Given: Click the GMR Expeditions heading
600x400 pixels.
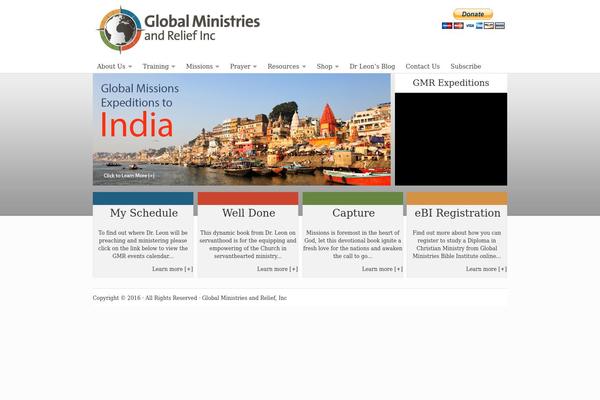Looking at the screenshot, I should 451,83.
